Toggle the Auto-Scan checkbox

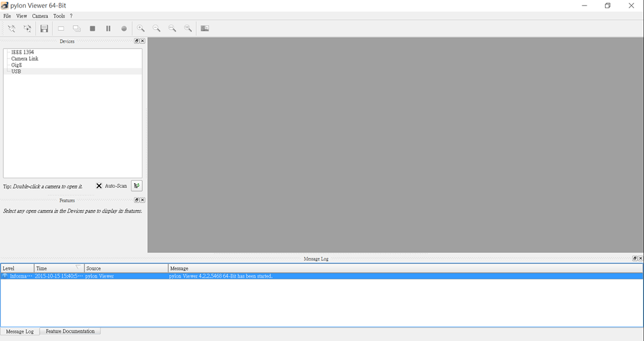pos(99,186)
